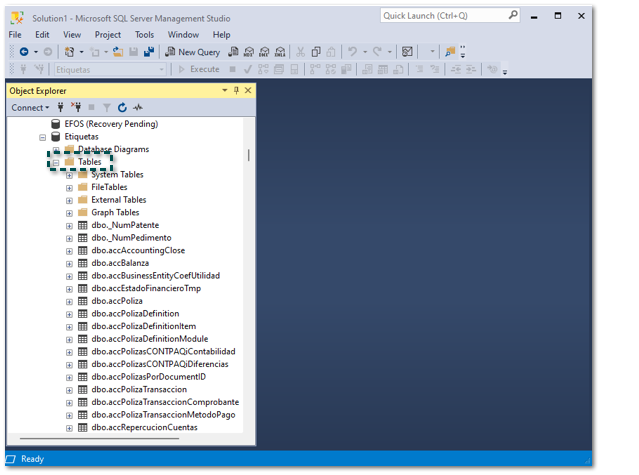The image size is (639, 475).
Task: Open the Activity Monitor icon
Action: pyautogui.click(x=138, y=107)
